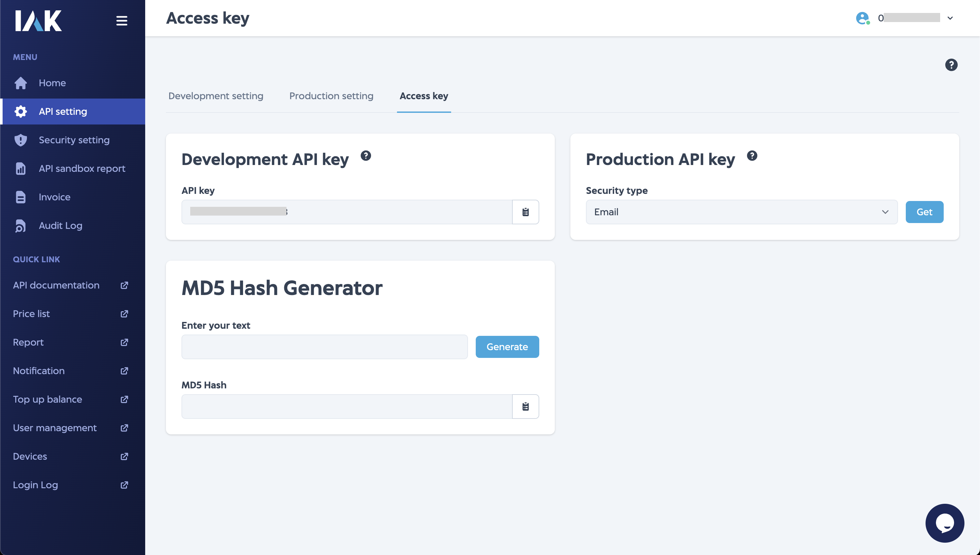Click help icon next to Development API key
Viewport: 980px width, 555px height.
(x=366, y=156)
